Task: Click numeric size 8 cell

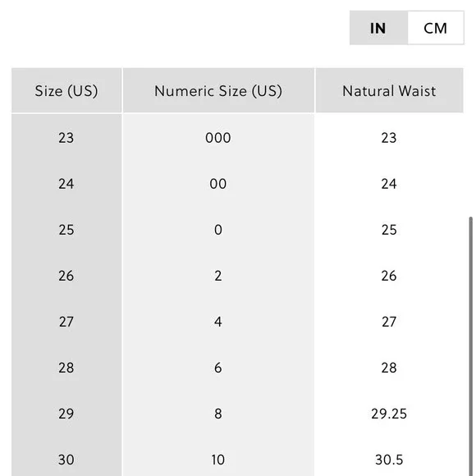Action: pos(218,414)
